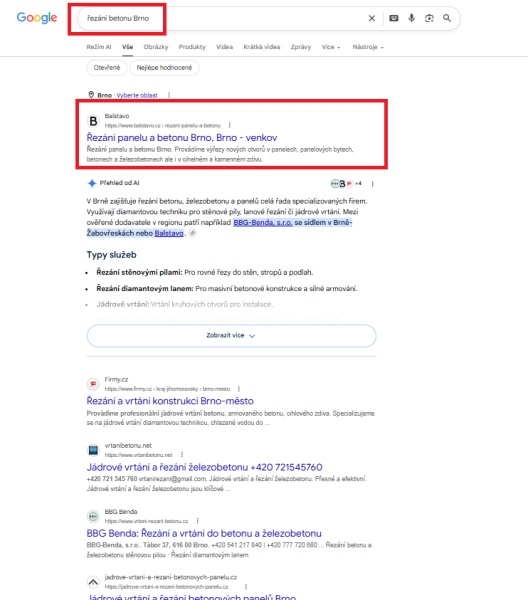Open the Produkty tab

(x=192, y=47)
